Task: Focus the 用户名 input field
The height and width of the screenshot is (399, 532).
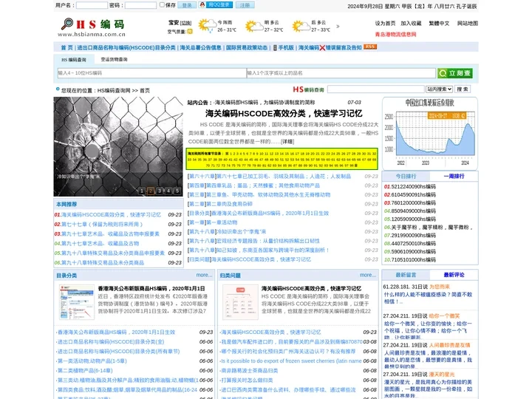Action: (x=92, y=5)
